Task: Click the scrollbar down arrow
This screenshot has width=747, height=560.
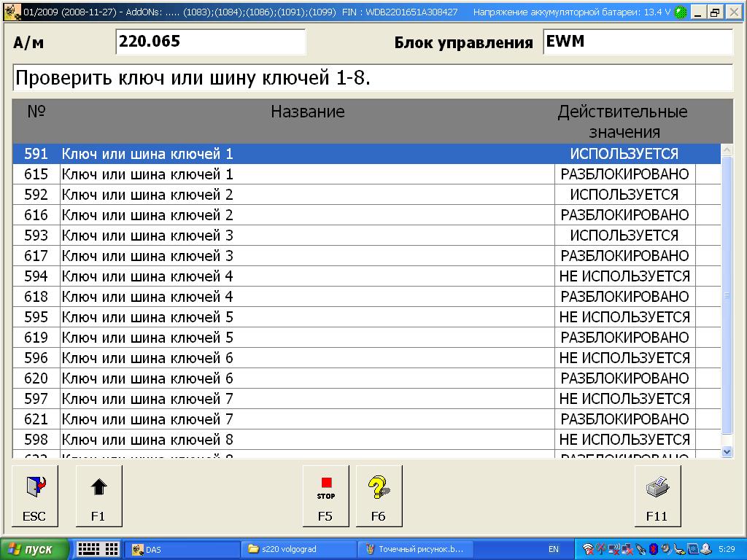Action: 727,451
